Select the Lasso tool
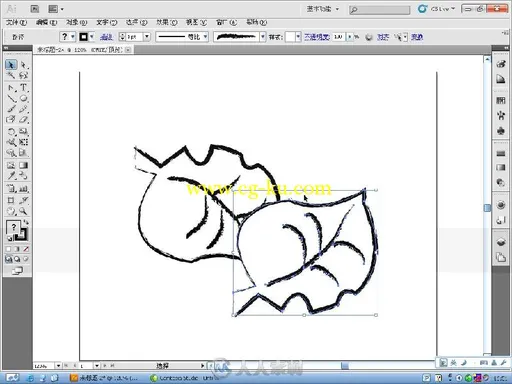The height and width of the screenshot is (384, 512). pos(23,75)
